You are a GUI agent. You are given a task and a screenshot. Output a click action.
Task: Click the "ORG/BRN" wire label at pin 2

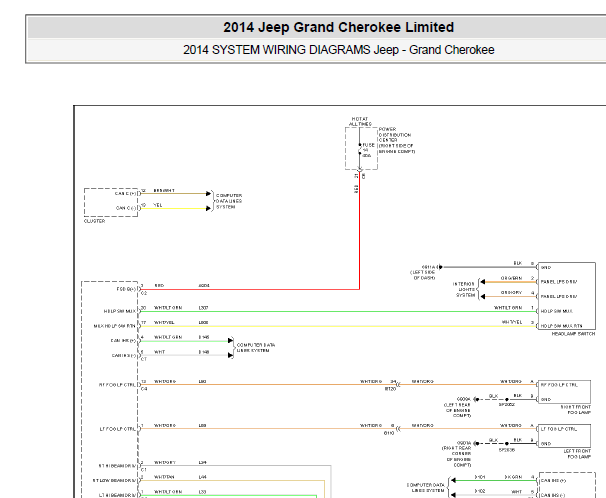pos(511,278)
